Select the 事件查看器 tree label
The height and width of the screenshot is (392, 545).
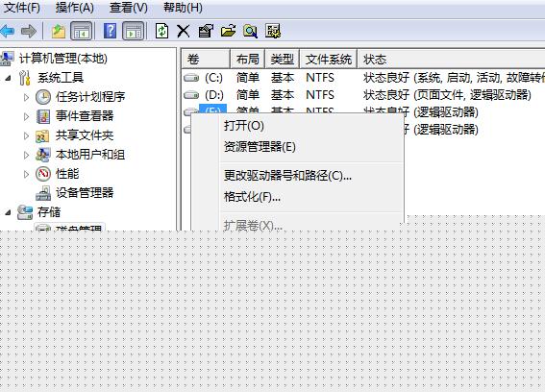85,116
